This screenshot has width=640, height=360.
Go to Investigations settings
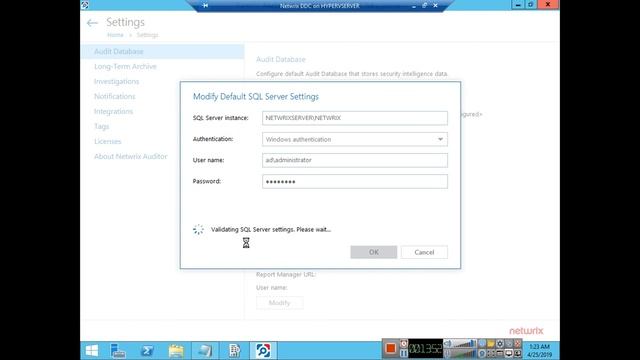coord(116,82)
